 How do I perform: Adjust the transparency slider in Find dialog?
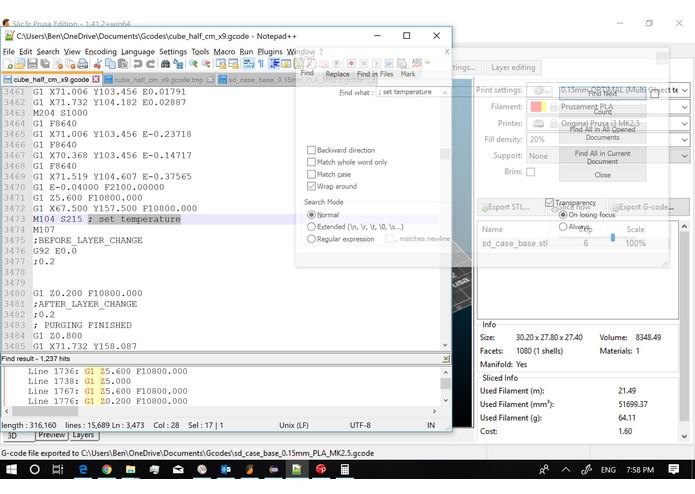[613, 238]
